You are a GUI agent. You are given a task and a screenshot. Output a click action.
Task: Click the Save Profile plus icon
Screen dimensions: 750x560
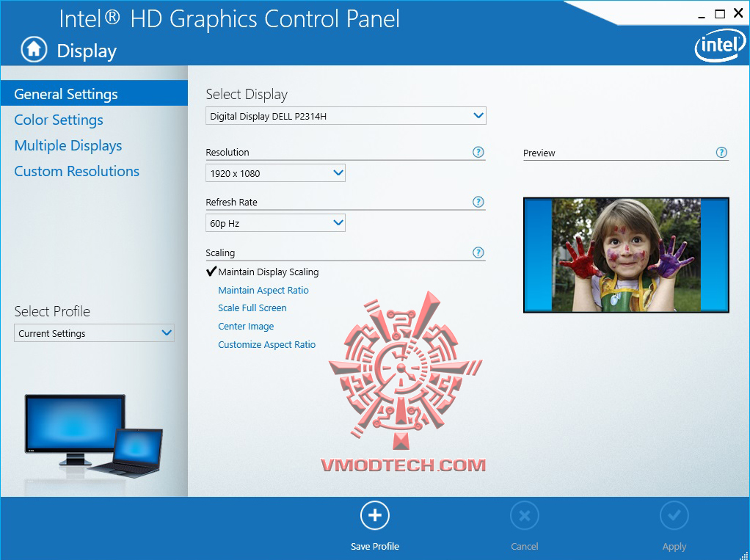(375, 515)
